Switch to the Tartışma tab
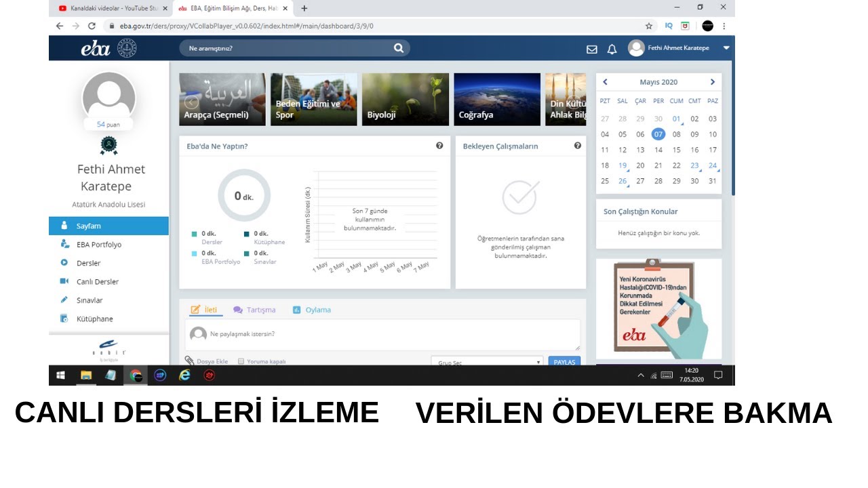The height and width of the screenshot is (488, 868). [254, 310]
